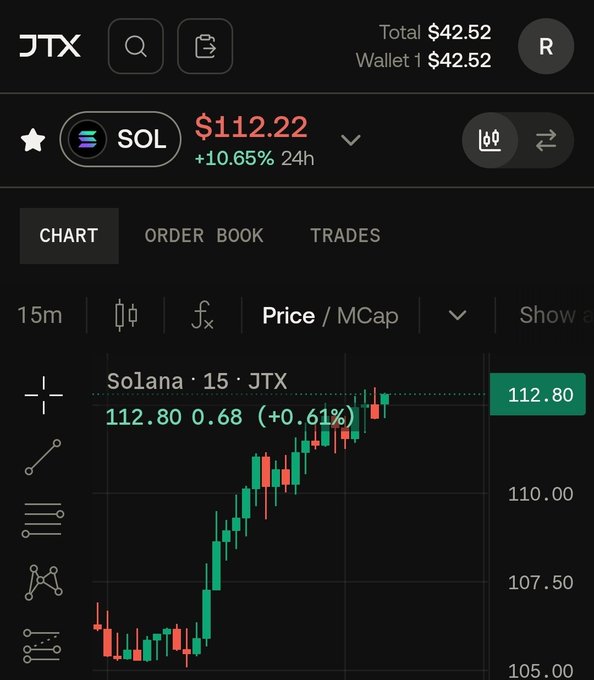Open the clipboard transfer icon button

(205, 46)
